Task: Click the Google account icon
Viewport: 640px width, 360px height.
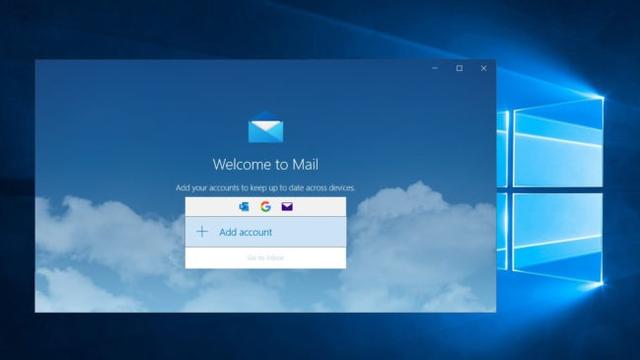Action: click(x=265, y=207)
